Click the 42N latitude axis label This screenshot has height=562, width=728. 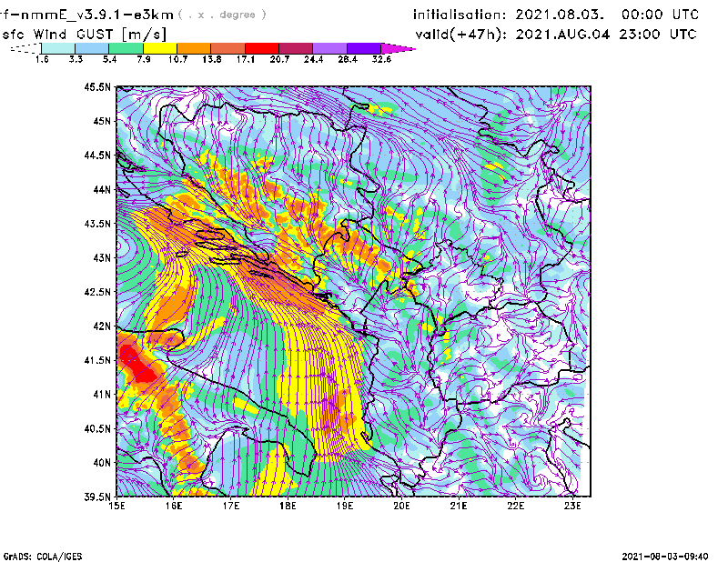(102, 326)
